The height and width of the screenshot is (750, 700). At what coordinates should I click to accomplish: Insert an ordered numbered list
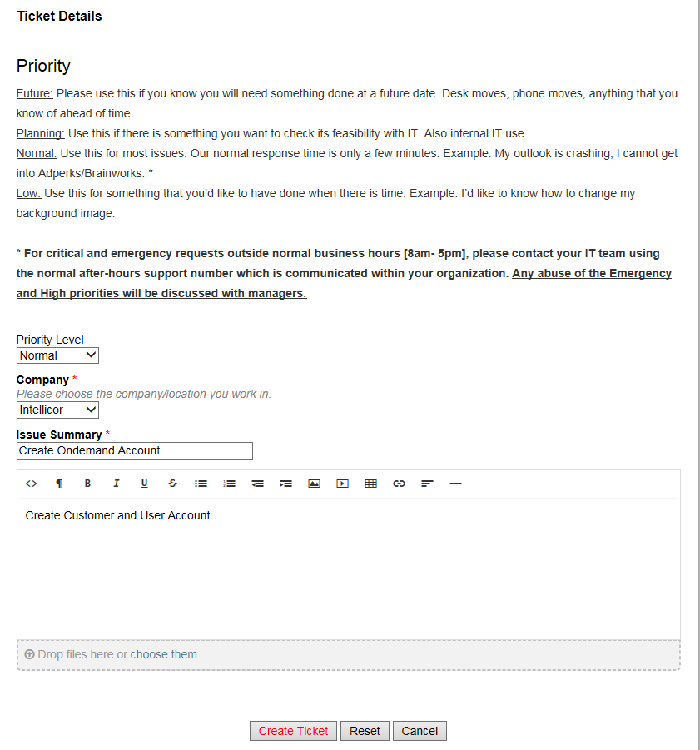(x=230, y=484)
